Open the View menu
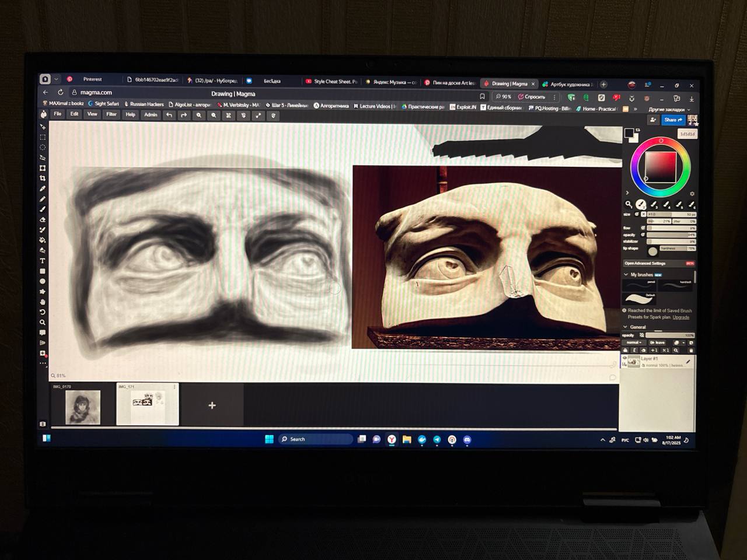The width and height of the screenshot is (747, 560). pyautogui.click(x=92, y=114)
